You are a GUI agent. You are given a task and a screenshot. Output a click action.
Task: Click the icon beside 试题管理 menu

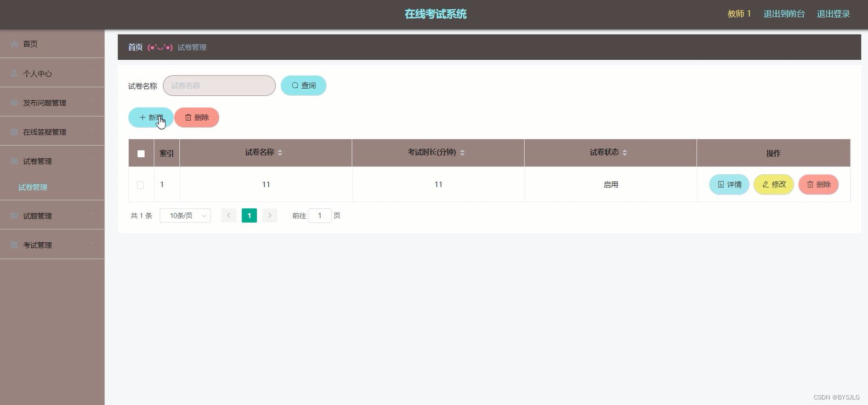click(14, 216)
